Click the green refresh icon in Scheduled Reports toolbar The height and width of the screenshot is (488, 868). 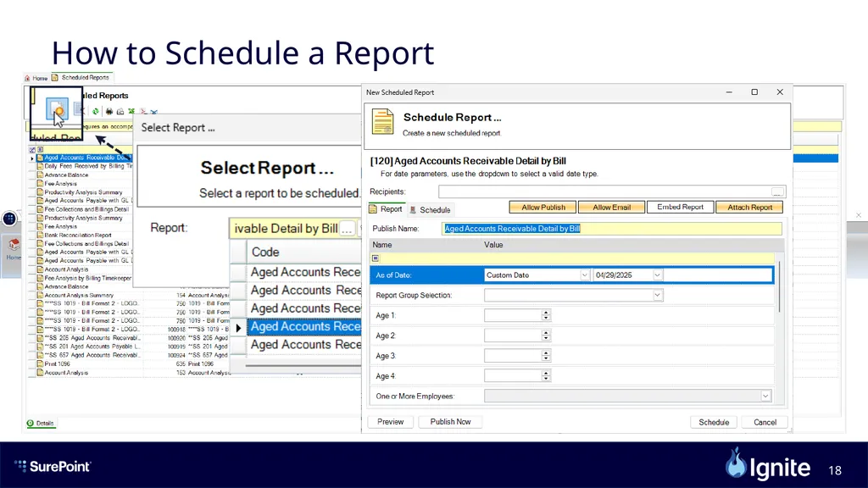(x=96, y=111)
